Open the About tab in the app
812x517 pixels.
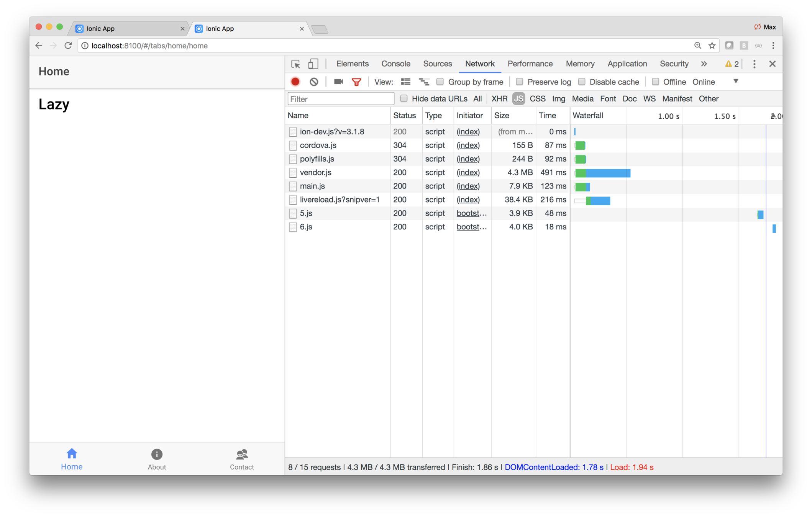pos(157,459)
